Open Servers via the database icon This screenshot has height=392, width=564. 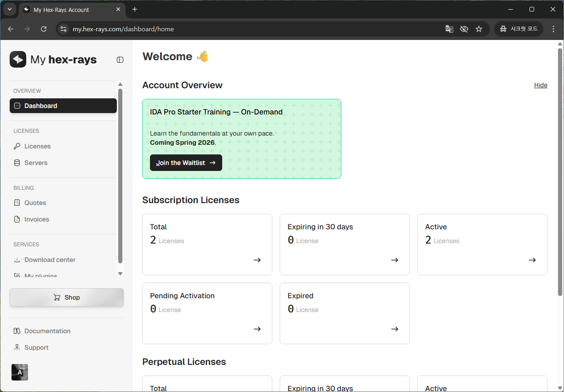coord(17,163)
